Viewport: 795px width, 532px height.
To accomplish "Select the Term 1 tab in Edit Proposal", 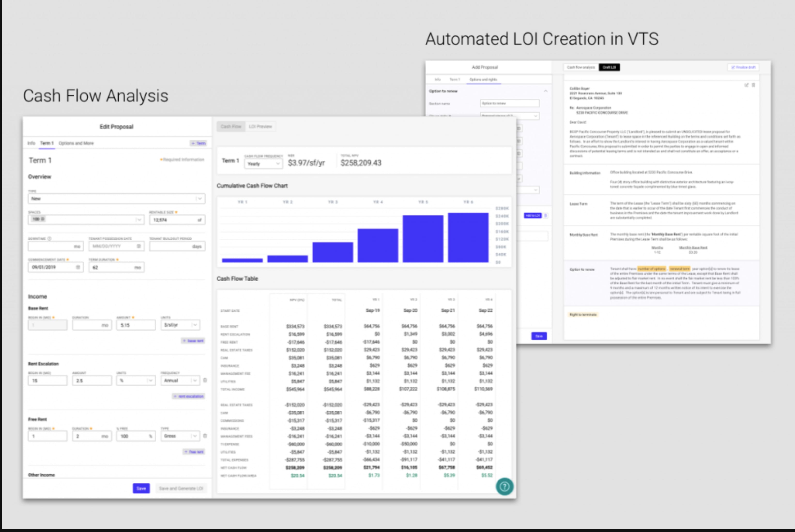I will point(47,143).
